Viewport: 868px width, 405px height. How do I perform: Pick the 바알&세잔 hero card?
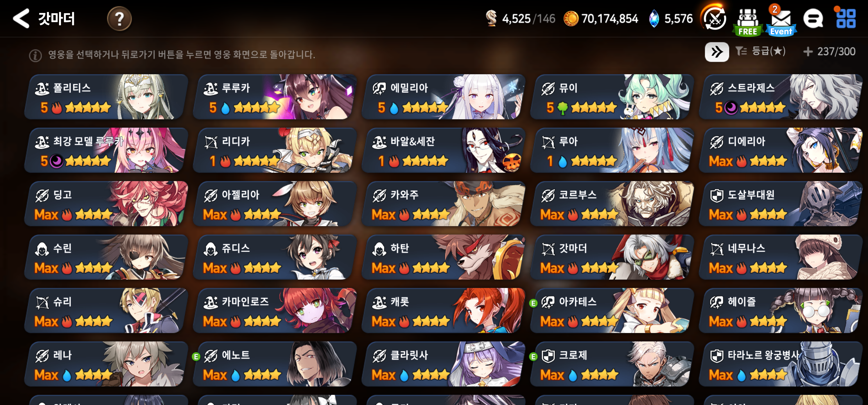click(444, 150)
